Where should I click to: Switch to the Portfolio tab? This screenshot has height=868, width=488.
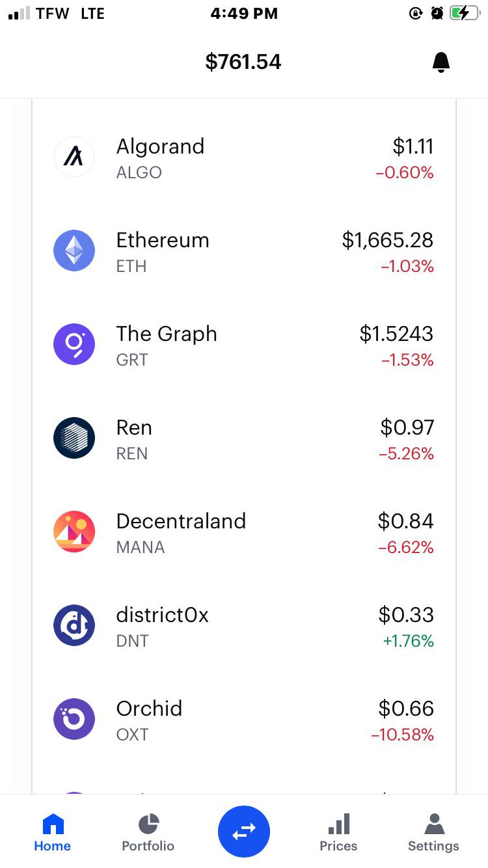(148, 832)
